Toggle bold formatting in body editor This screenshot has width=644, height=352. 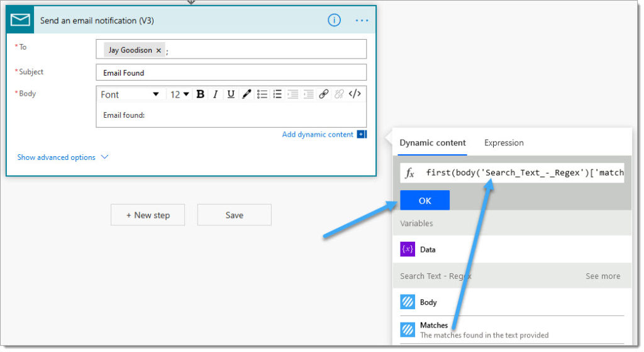(201, 94)
